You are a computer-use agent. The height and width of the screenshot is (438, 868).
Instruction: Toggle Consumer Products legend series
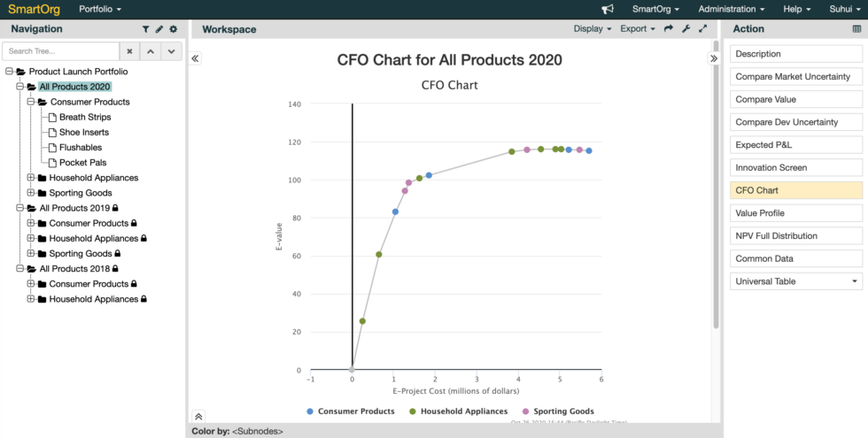pyautogui.click(x=352, y=411)
